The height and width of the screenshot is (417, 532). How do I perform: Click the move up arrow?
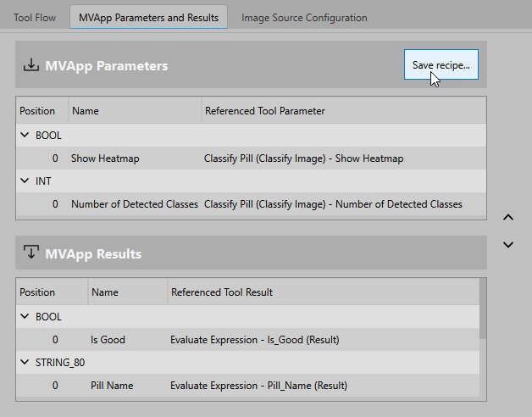coord(508,218)
